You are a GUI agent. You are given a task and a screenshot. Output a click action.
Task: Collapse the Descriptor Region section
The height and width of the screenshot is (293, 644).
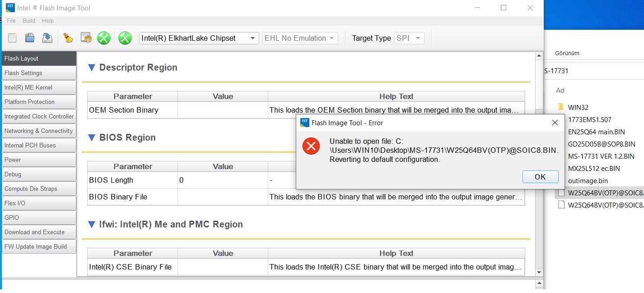[x=92, y=68]
